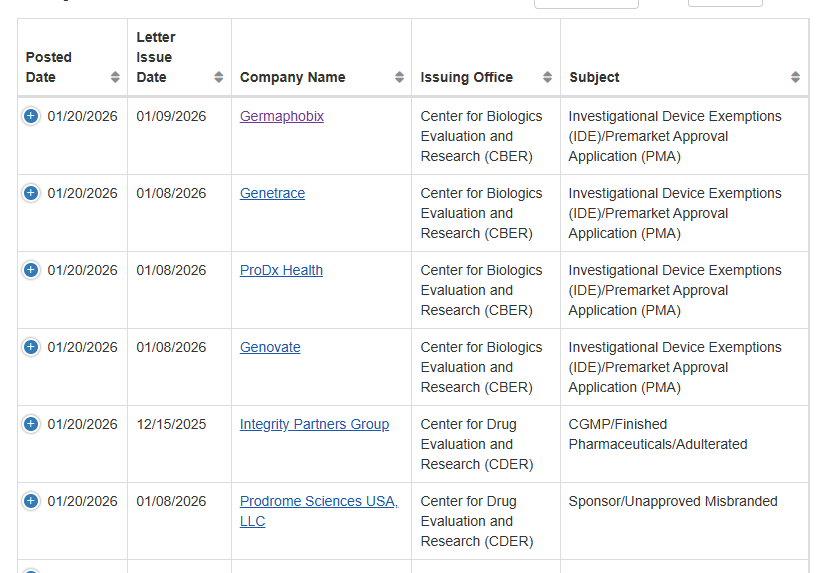823x573 pixels.
Task: Click the Subject column header text
Action: [x=594, y=77]
